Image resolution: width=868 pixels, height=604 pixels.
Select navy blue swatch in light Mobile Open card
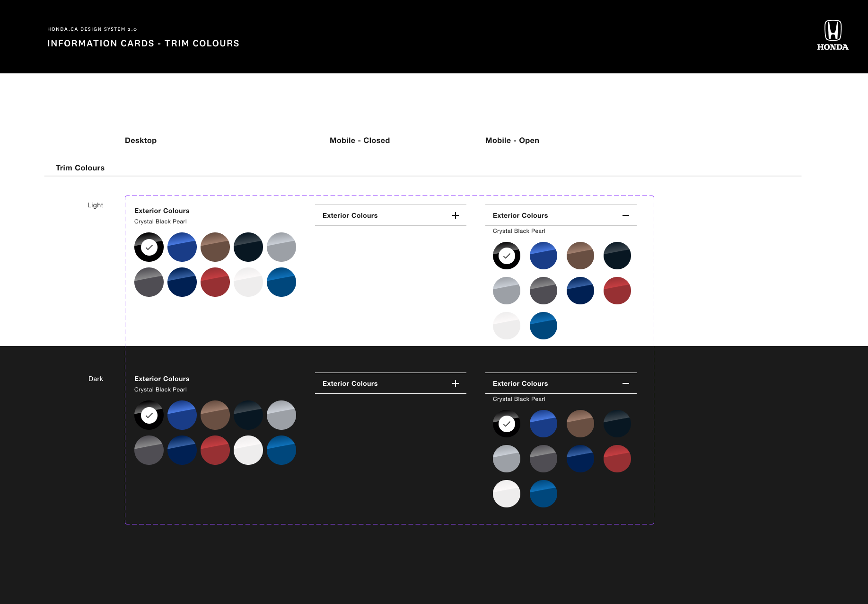click(x=580, y=291)
